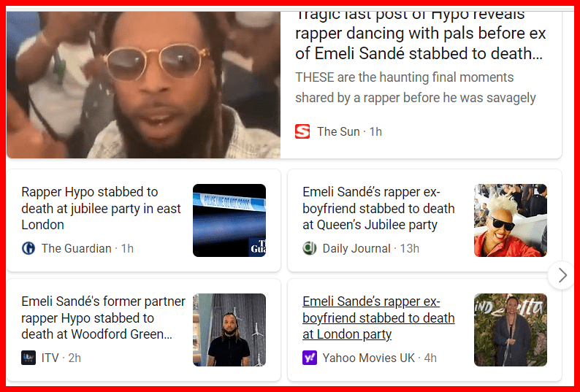Expand the carousel with the right arrow
580x392 pixels.
(562, 275)
